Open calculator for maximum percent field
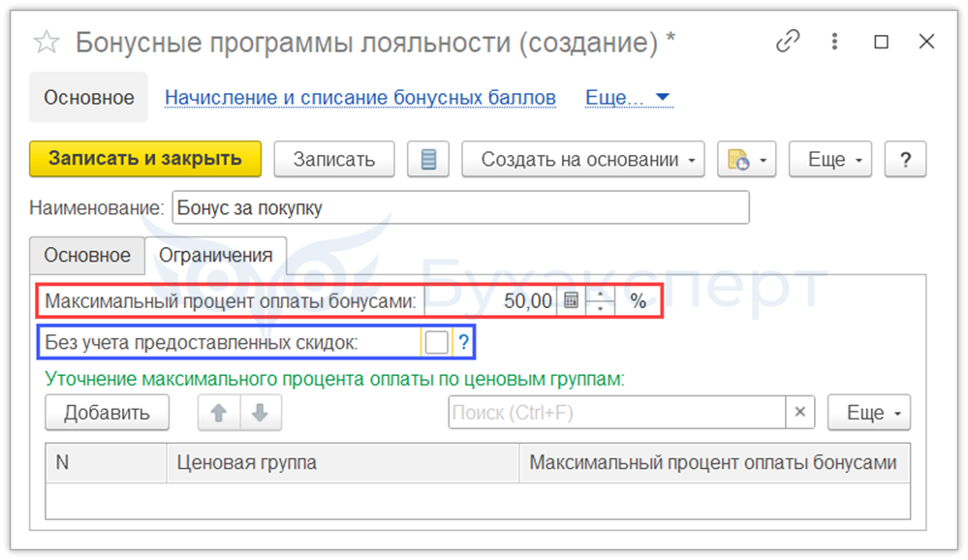The height and width of the screenshot is (560, 968). [x=572, y=301]
